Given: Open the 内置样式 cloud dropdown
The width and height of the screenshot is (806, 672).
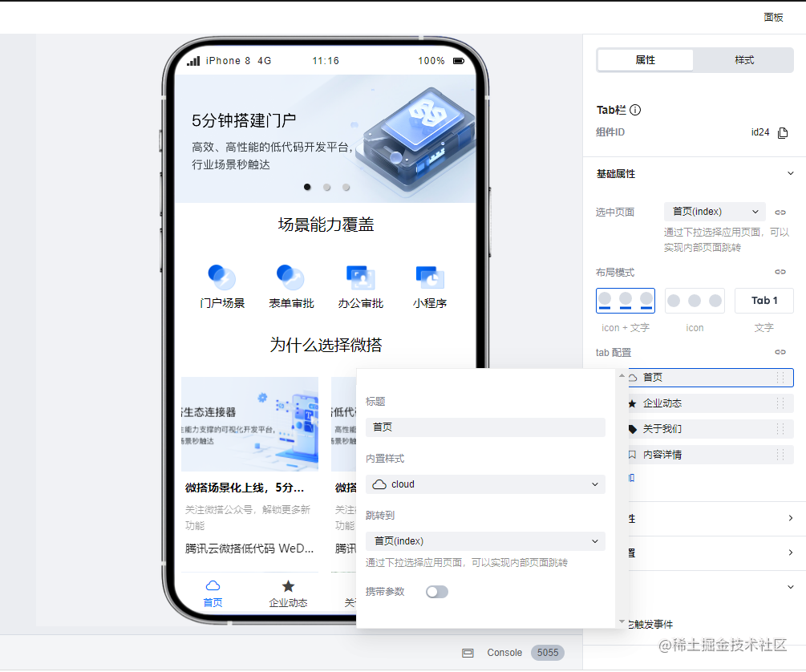Looking at the screenshot, I should [485, 484].
